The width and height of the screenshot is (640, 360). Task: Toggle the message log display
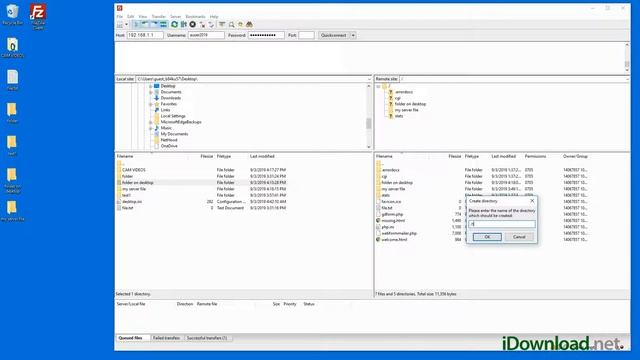click(x=136, y=24)
